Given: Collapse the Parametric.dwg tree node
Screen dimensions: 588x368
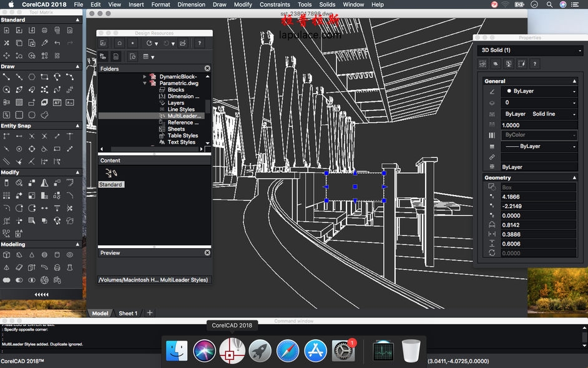Looking at the screenshot, I should pyautogui.click(x=145, y=82).
